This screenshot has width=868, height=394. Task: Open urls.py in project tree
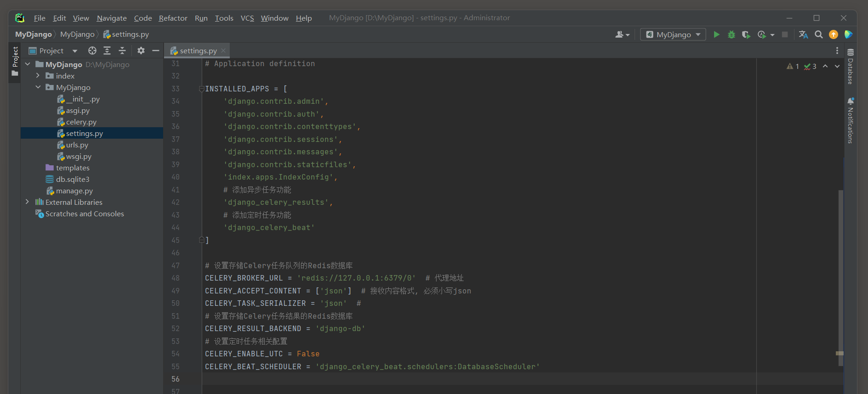[x=73, y=145]
